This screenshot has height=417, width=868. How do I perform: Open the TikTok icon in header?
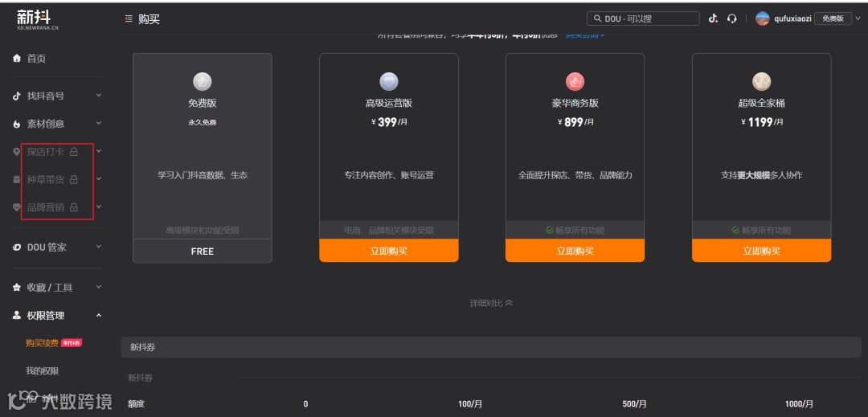(x=713, y=18)
